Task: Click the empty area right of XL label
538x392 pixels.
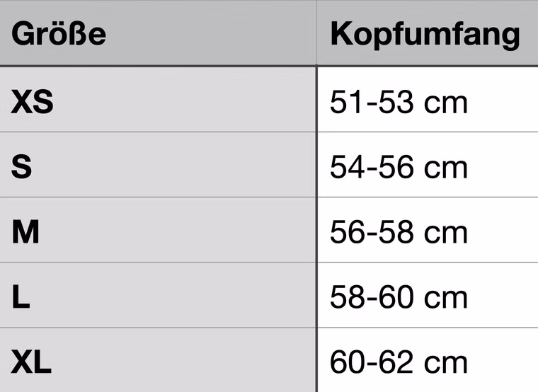Action: 184,360
